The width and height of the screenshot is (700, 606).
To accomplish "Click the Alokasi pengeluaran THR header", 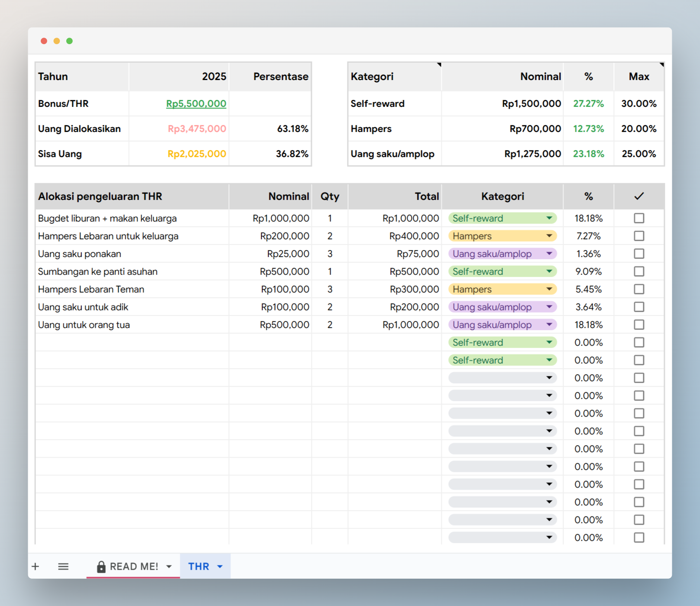I will (x=132, y=197).
